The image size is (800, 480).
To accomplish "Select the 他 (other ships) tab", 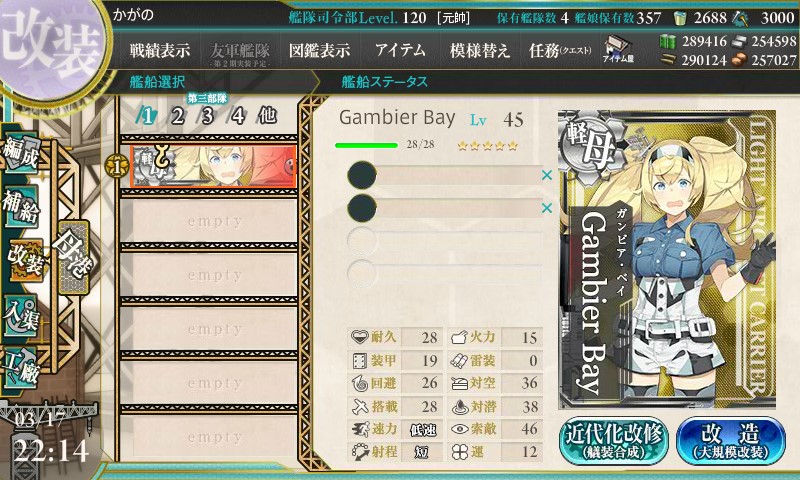I will point(267,116).
